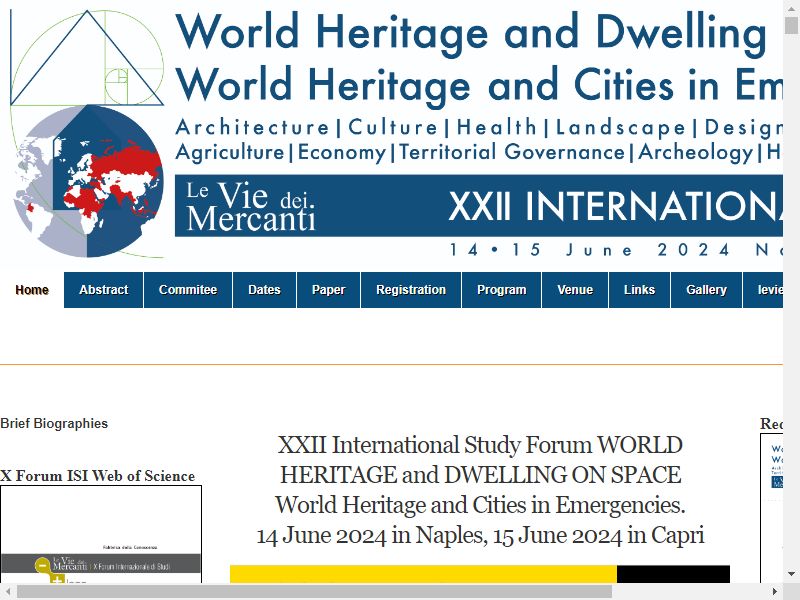Image resolution: width=800 pixels, height=600 pixels.
Task: Click 'World Heritage and Cities in Emergencies.' text
Action: [480, 505]
